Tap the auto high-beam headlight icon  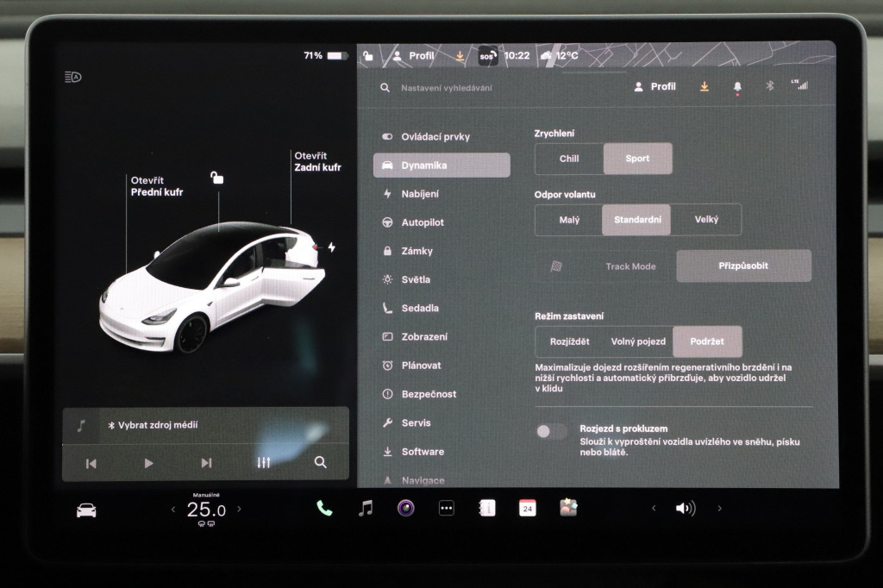click(73, 77)
